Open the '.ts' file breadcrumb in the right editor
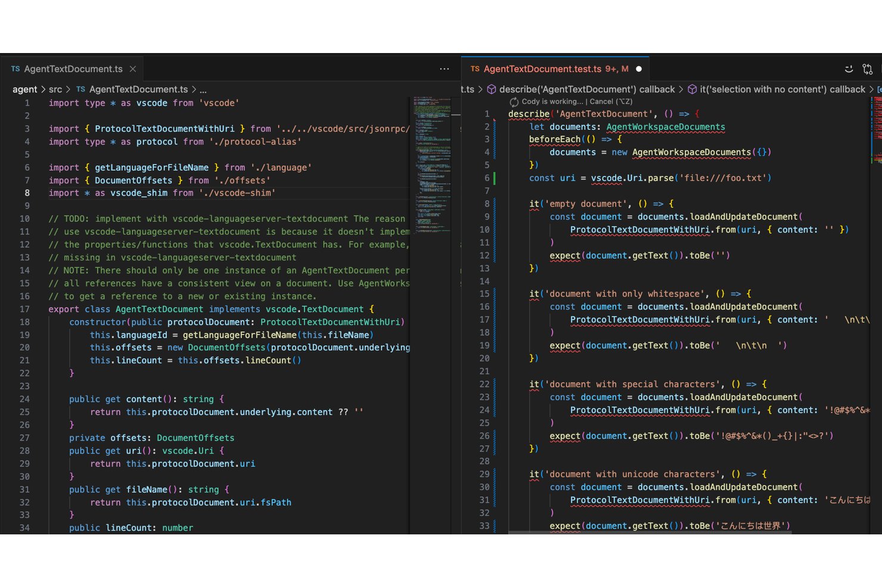 pyautogui.click(x=468, y=89)
